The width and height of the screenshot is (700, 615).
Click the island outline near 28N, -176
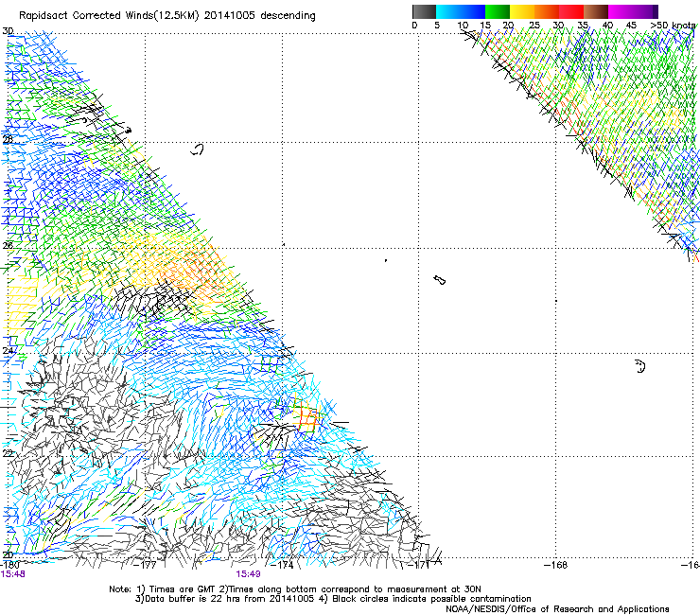(197, 149)
